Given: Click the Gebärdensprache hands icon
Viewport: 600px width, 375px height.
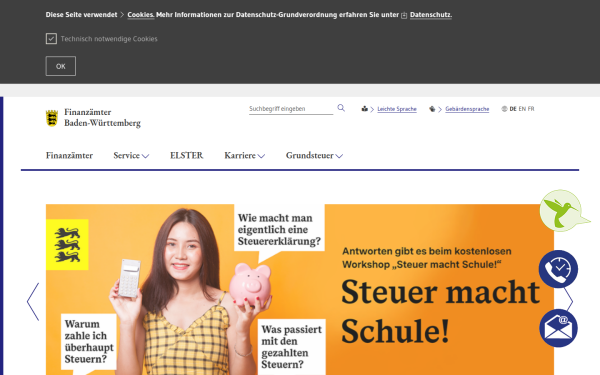Looking at the screenshot, I should tap(432, 109).
